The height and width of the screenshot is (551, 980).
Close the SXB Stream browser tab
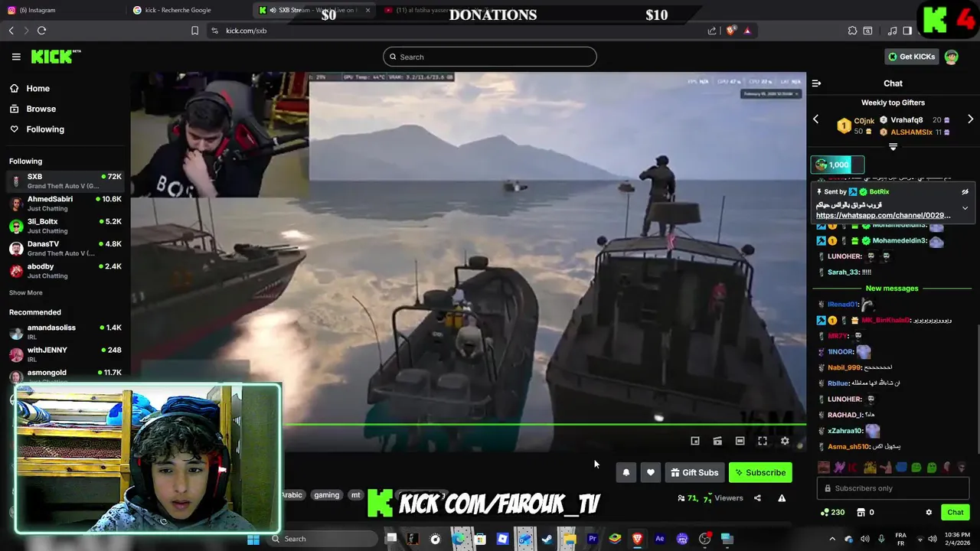point(367,10)
